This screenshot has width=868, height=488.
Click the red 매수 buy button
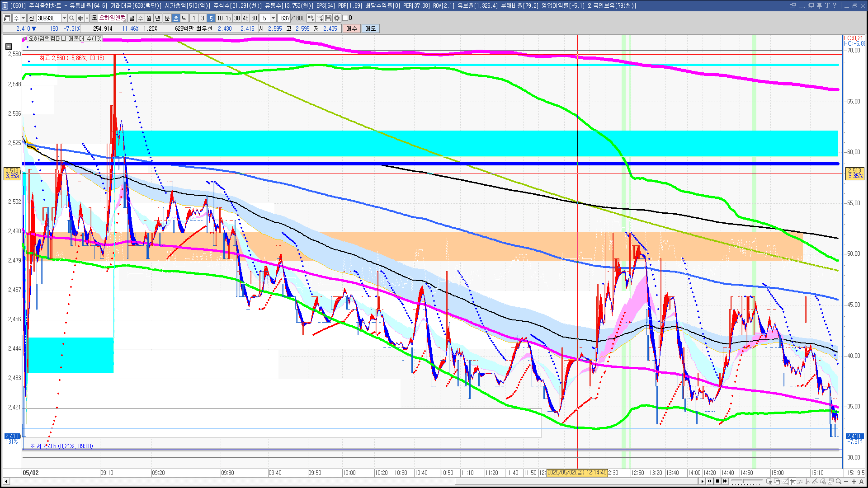pos(352,28)
